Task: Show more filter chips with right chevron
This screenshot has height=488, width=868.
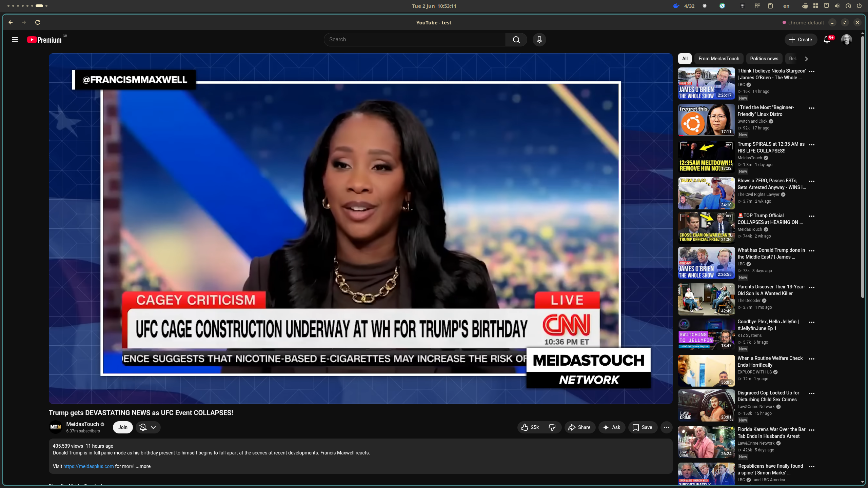Action: click(x=806, y=59)
